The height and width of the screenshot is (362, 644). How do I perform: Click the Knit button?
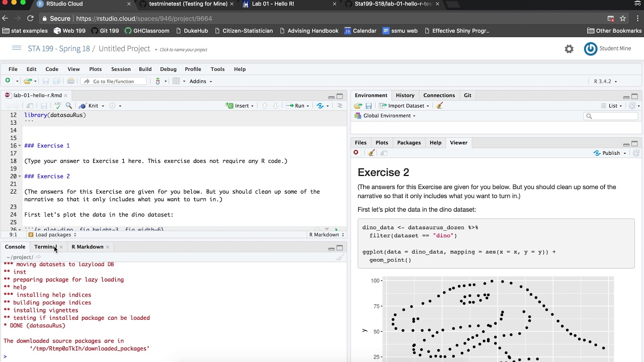pos(89,106)
